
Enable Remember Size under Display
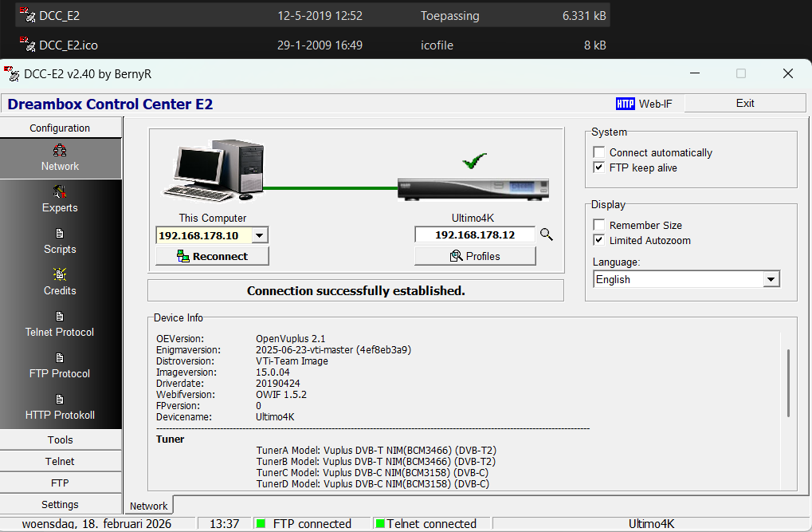pos(598,225)
